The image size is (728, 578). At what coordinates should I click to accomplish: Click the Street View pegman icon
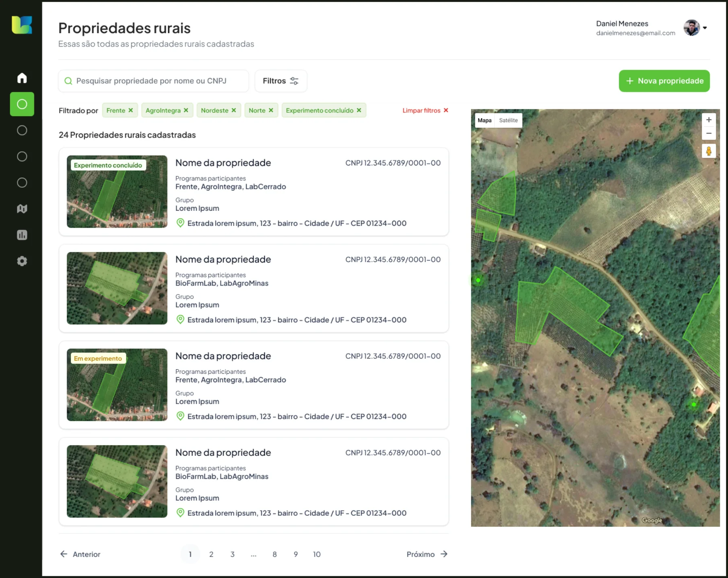point(709,151)
